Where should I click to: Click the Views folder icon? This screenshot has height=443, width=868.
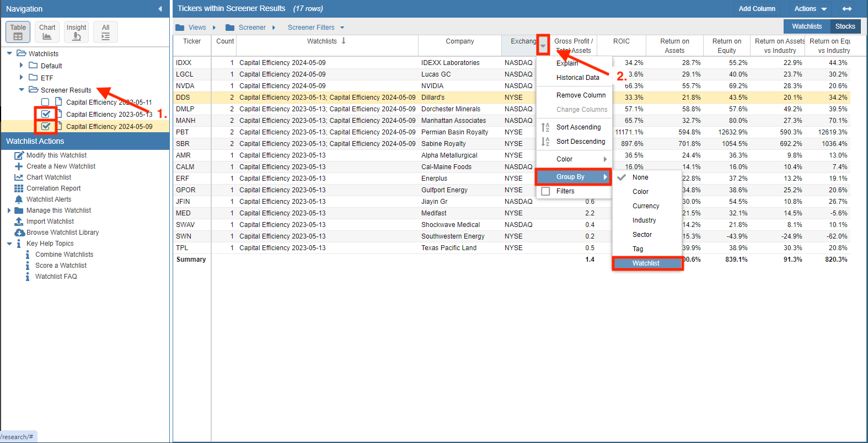pyautogui.click(x=180, y=28)
